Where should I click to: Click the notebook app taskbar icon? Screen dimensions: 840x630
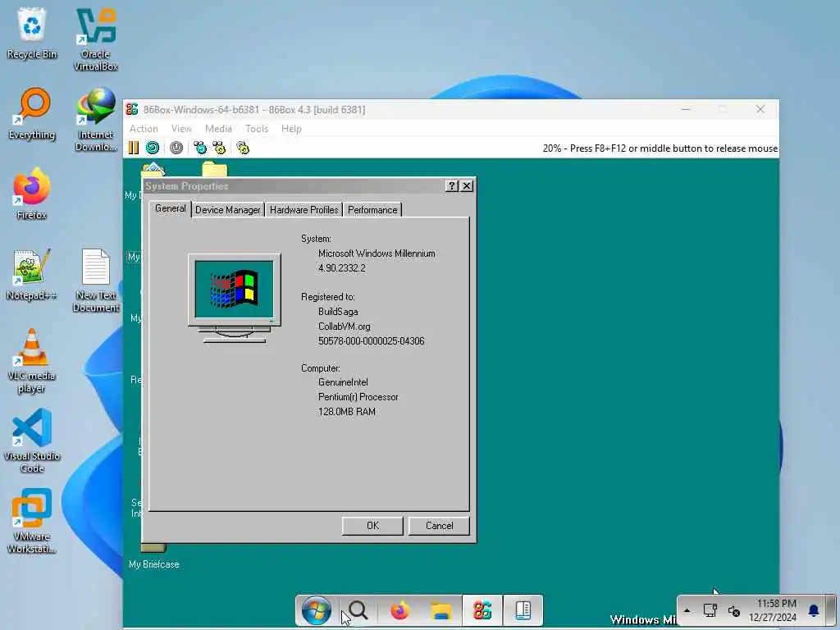[x=523, y=610]
